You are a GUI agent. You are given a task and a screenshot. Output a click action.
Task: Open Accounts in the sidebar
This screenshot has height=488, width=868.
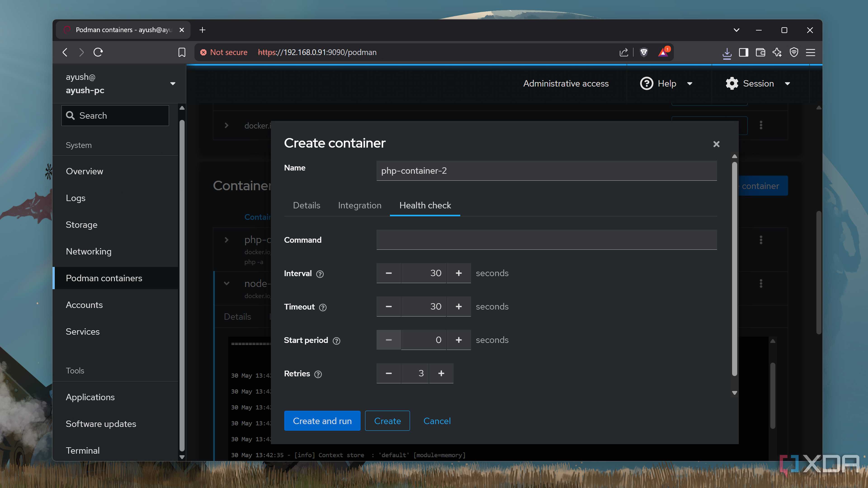116,305
